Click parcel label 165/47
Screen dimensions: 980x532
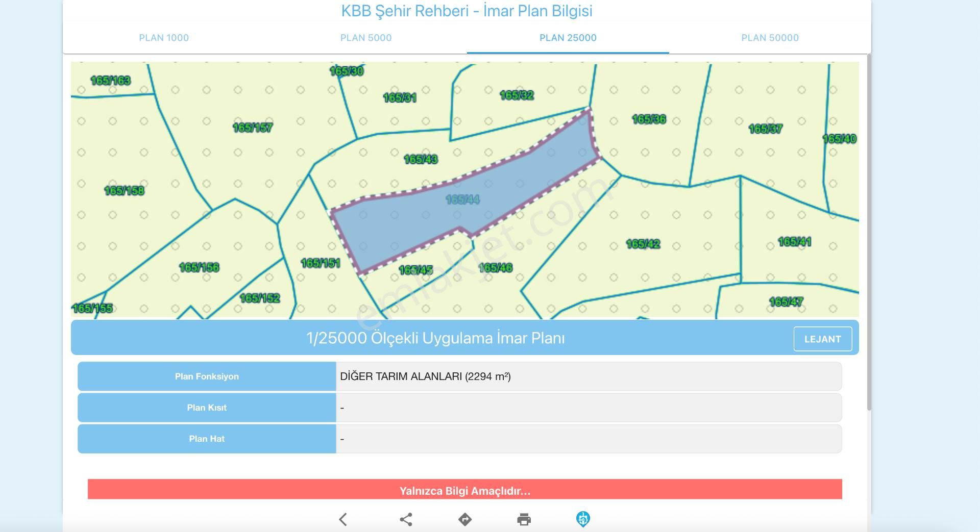point(786,302)
